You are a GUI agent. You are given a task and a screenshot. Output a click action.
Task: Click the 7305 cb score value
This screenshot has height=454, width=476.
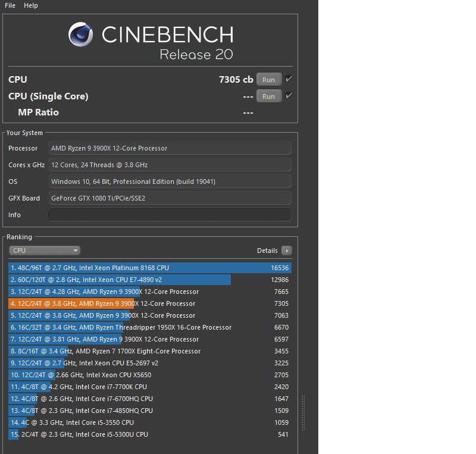coord(236,80)
